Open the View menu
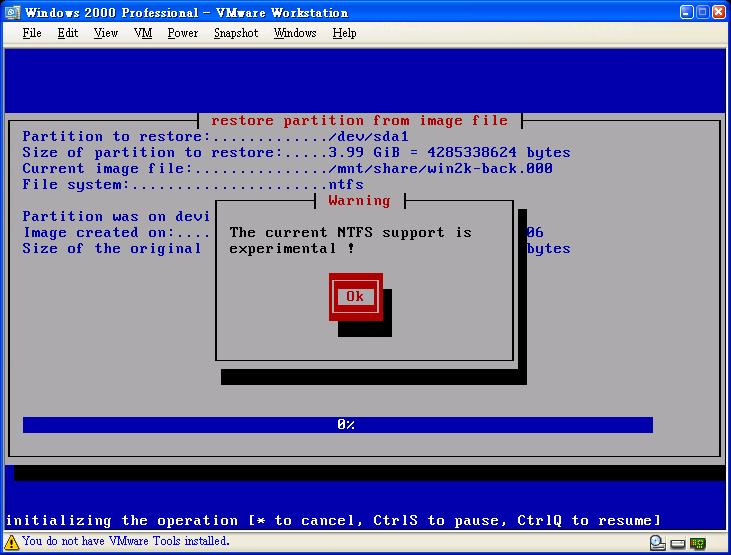This screenshot has height=555, width=731. (106, 33)
